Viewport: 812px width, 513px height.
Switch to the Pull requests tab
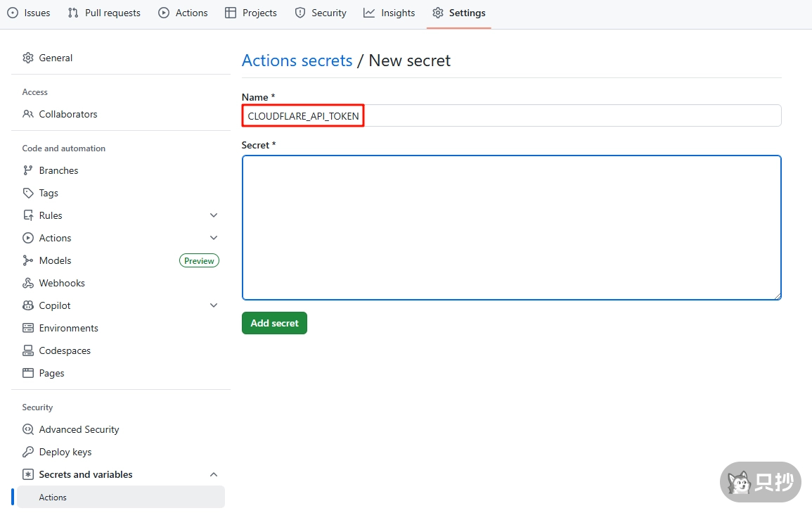[103, 12]
